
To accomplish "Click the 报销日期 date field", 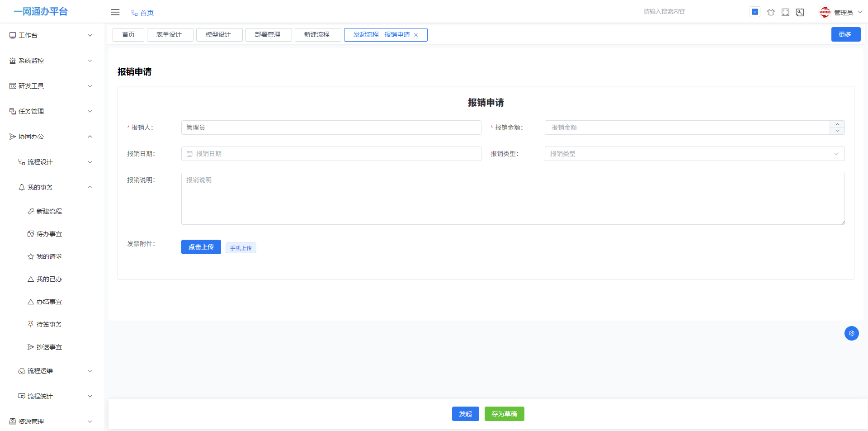I will 331,154.
